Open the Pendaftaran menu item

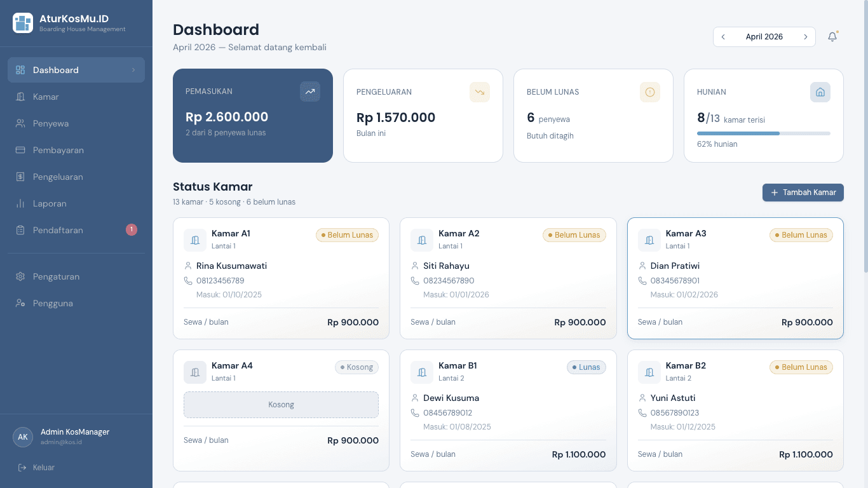76,230
